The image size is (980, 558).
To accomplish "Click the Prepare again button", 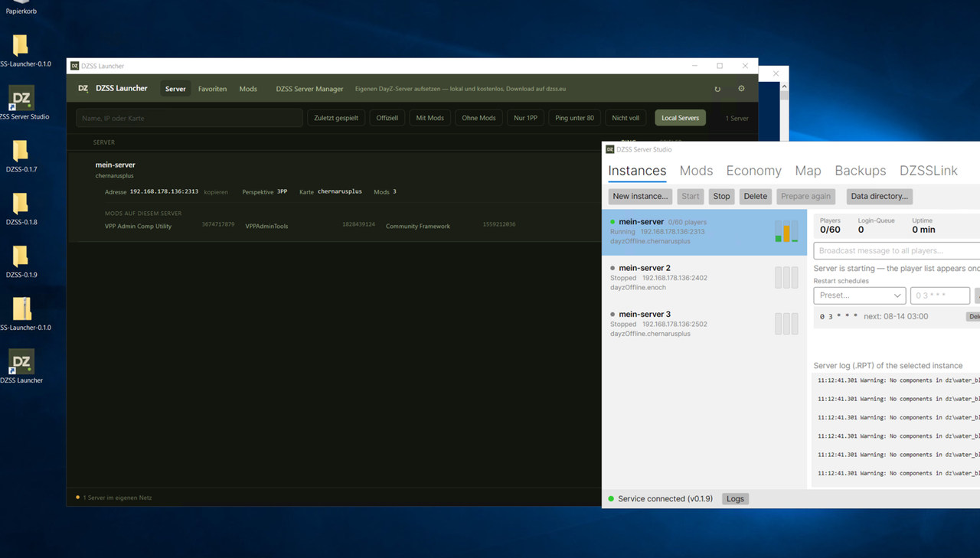I will click(805, 196).
